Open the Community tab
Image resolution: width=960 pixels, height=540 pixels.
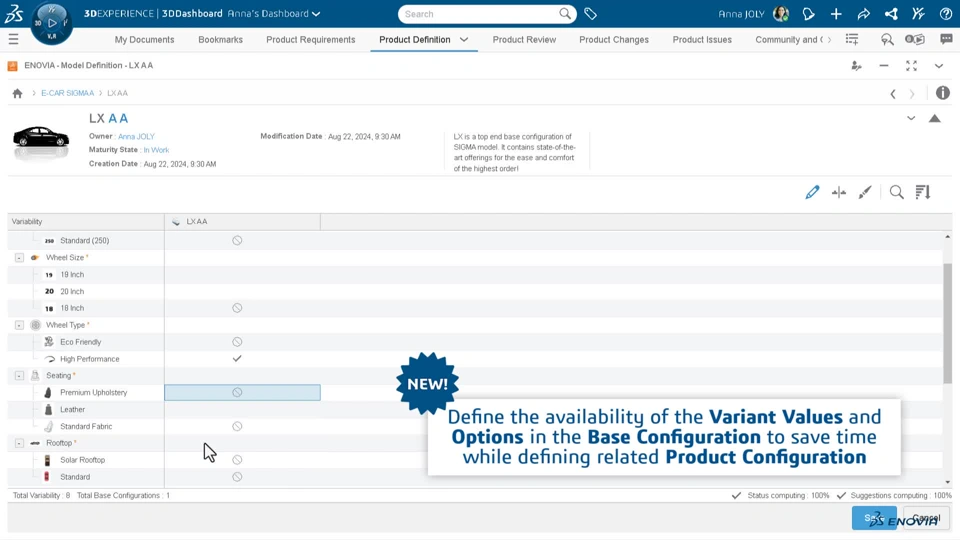pyautogui.click(x=789, y=40)
